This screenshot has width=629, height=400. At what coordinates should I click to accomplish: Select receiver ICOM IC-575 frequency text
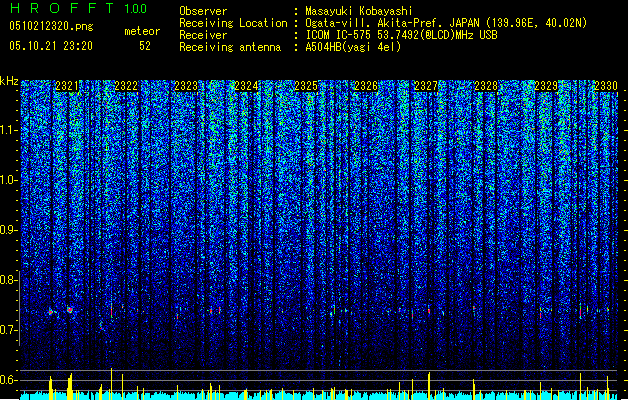pos(401,35)
